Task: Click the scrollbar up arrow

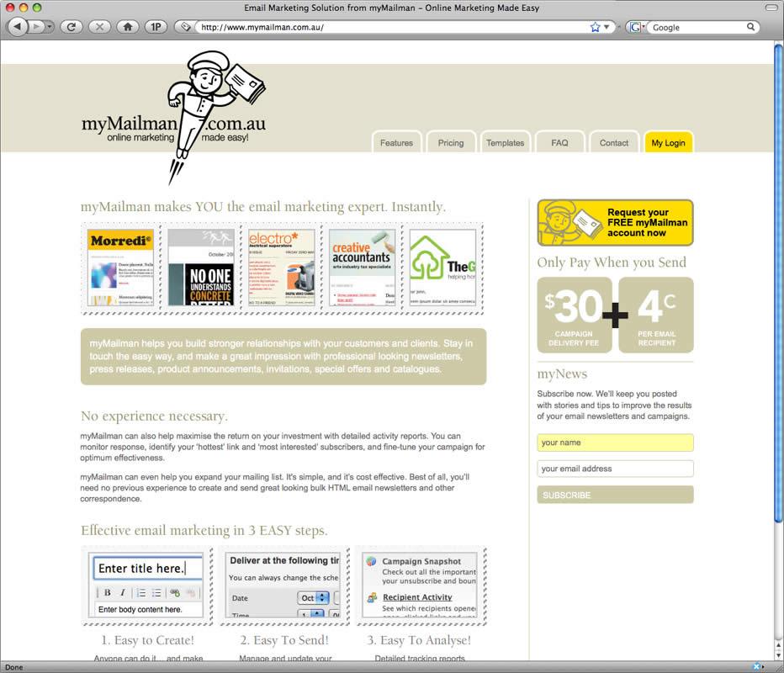Action: [778, 645]
